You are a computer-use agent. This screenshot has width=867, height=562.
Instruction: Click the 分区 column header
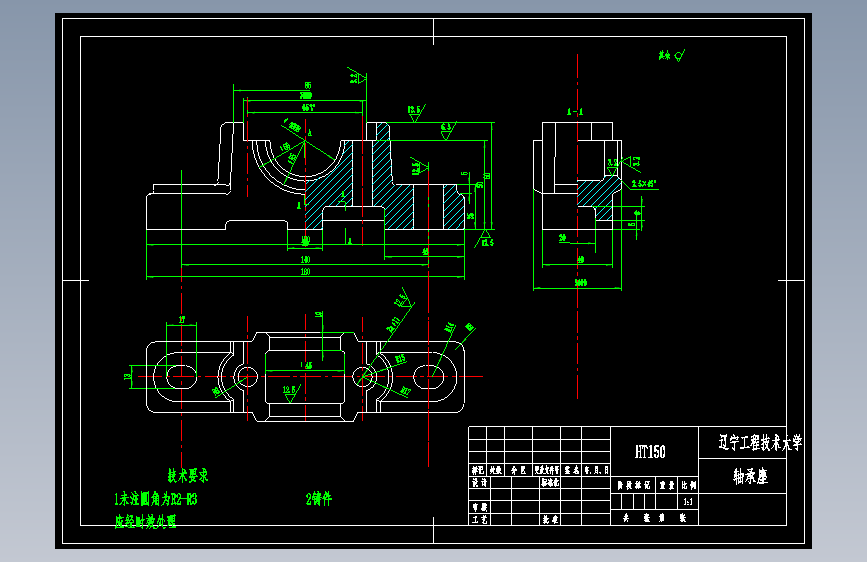click(518, 470)
